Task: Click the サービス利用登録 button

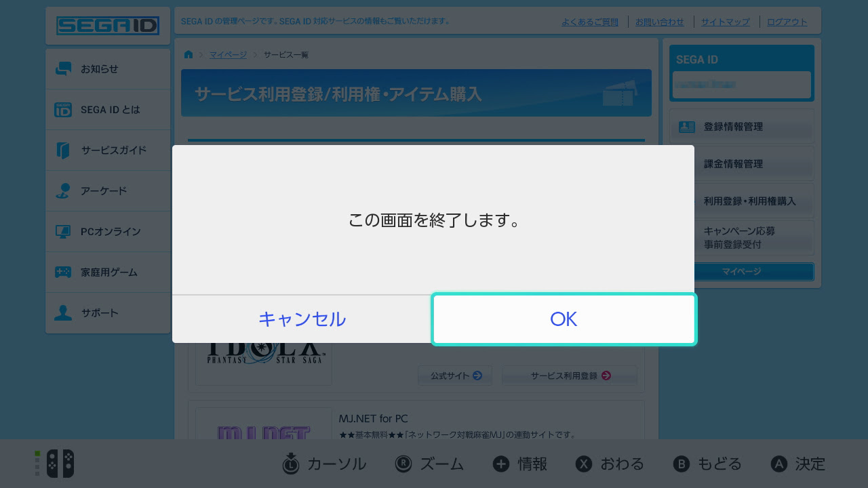Action: pyautogui.click(x=570, y=375)
